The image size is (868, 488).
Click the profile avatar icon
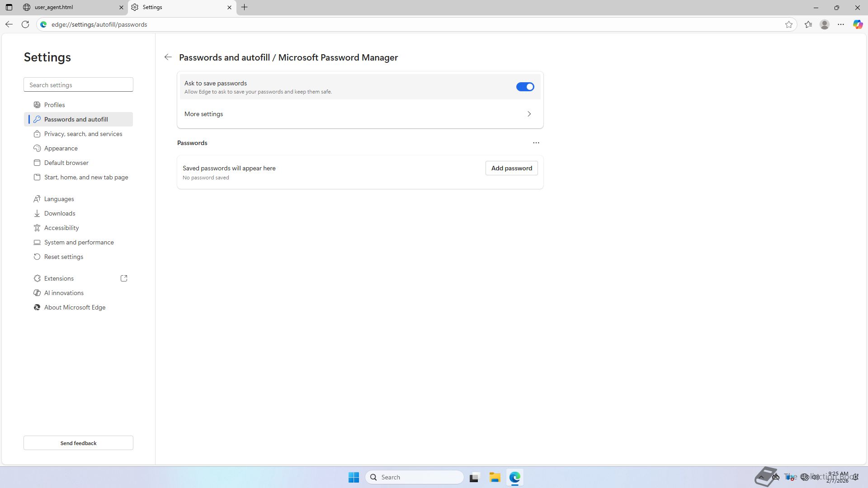click(x=825, y=24)
